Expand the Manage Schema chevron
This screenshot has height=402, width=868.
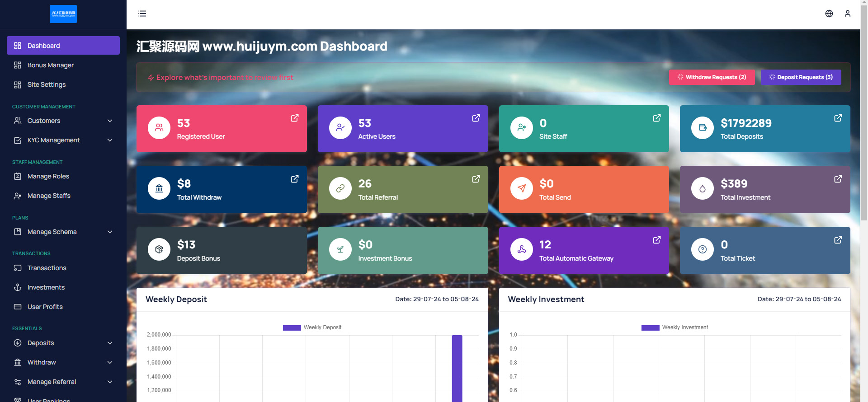point(110,232)
